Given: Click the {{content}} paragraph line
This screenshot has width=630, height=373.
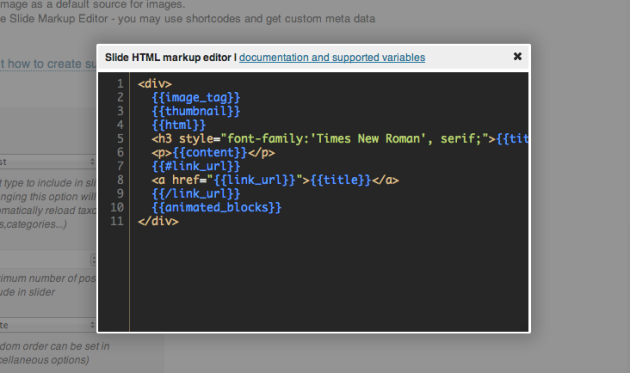Looking at the screenshot, I should pyautogui.click(x=213, y=153).
